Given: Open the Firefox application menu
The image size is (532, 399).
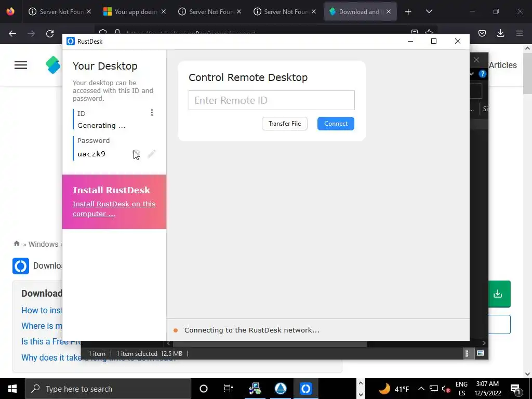Looking at the screenshot, I should tap(519, 33).
